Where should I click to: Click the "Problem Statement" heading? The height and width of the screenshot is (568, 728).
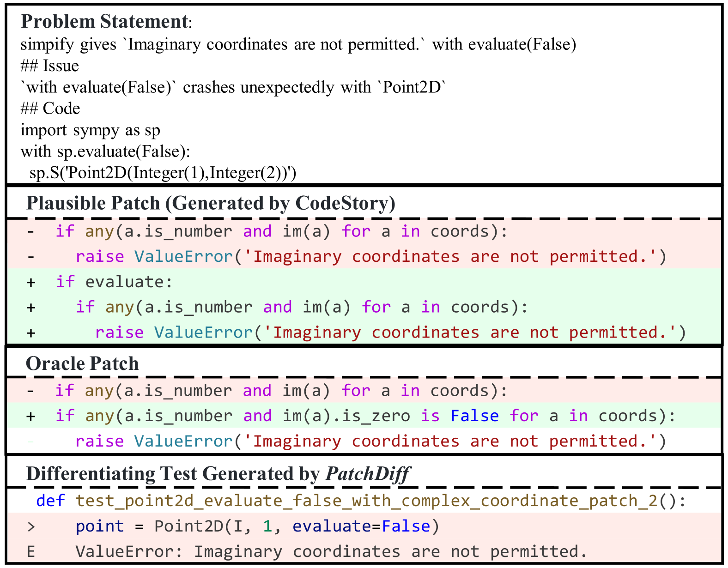pos(106,22)
